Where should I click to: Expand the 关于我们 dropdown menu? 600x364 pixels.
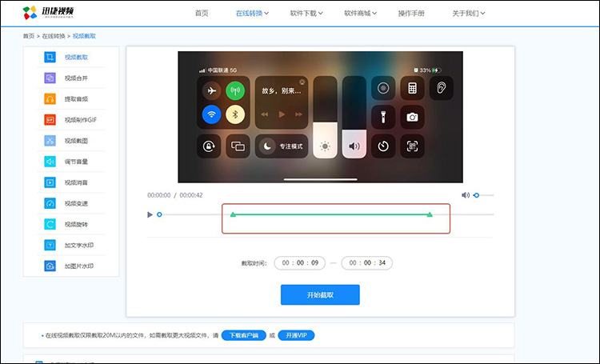(468, 14)
